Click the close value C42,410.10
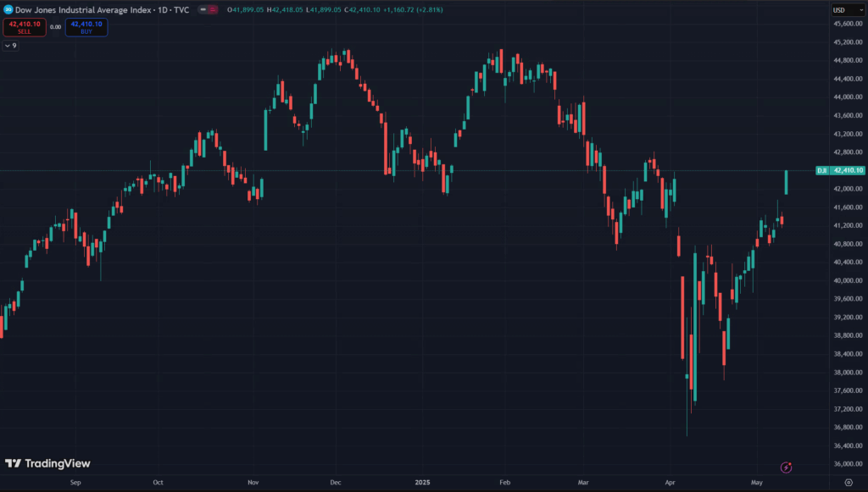This screenshot has height=492, width=868. (x=362, y=10)
